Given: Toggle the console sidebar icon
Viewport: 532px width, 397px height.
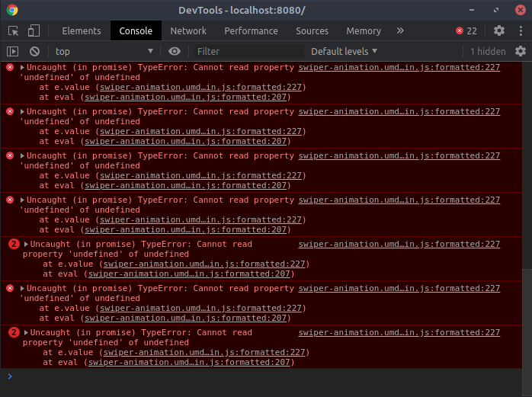Looking at the screenshot, I should point(12,52).
